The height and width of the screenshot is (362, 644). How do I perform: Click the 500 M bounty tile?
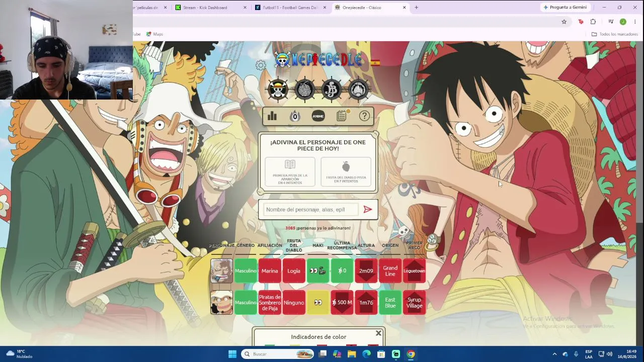(342, 303)
